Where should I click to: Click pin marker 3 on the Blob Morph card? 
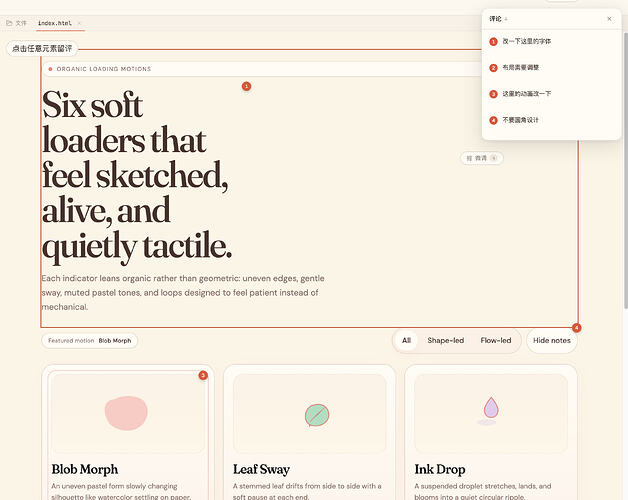point(203,375)
